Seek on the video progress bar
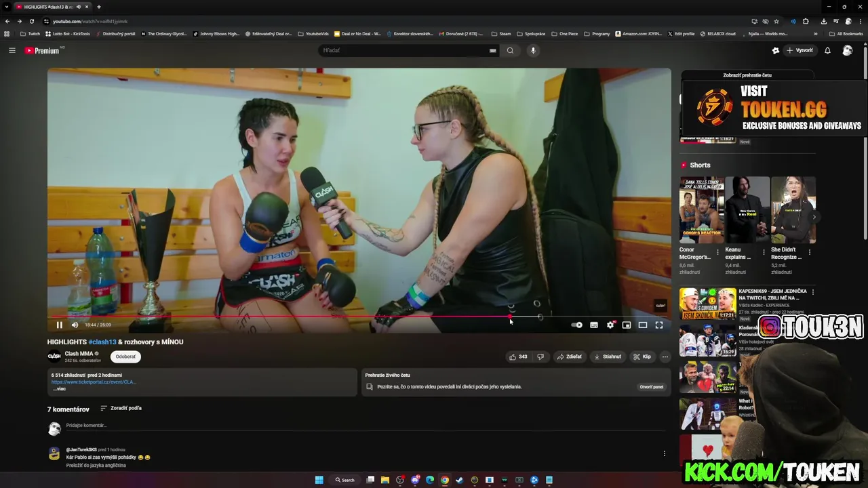Screen dimensions: 868x488 (359, 317)
